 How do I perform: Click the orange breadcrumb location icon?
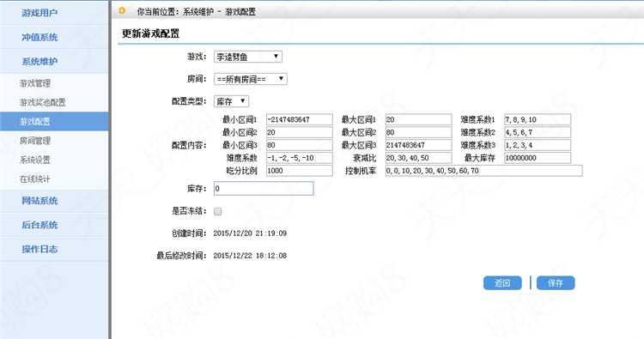coord(122,11)
